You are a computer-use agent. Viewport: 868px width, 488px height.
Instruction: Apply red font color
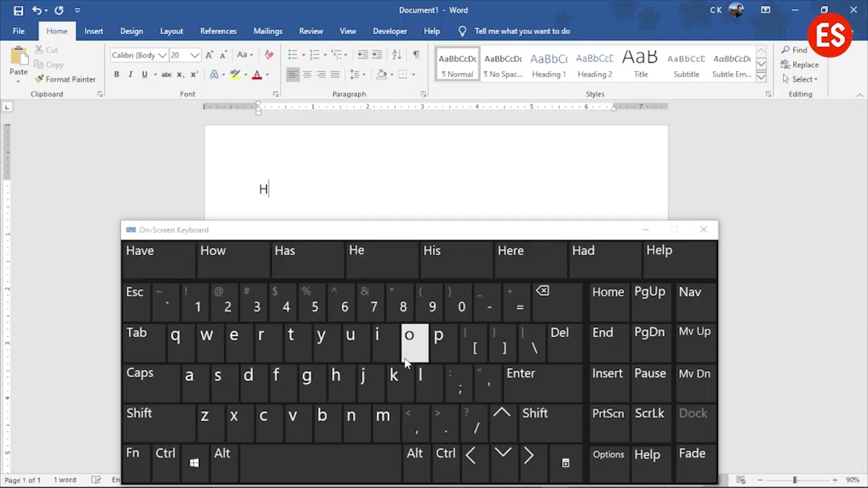pos(256,75)
